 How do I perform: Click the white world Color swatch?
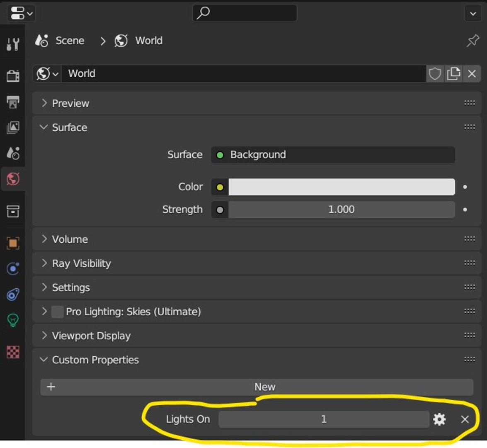342,187
